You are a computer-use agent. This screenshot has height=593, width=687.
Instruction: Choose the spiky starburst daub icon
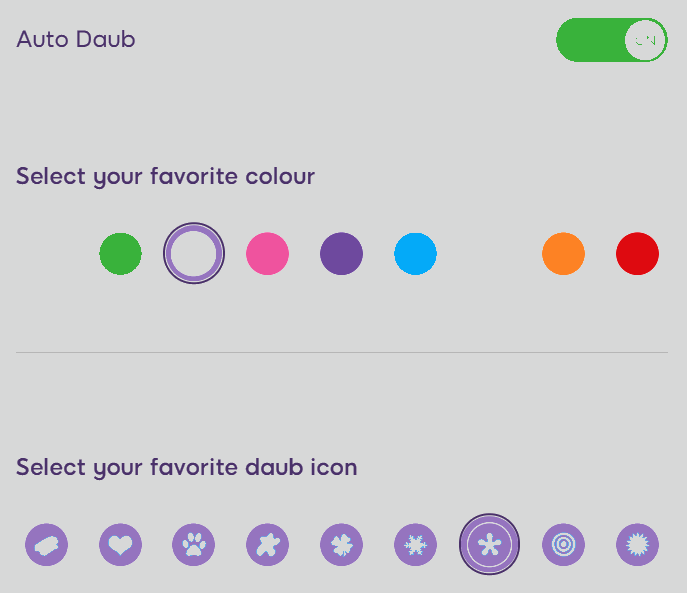637,544
